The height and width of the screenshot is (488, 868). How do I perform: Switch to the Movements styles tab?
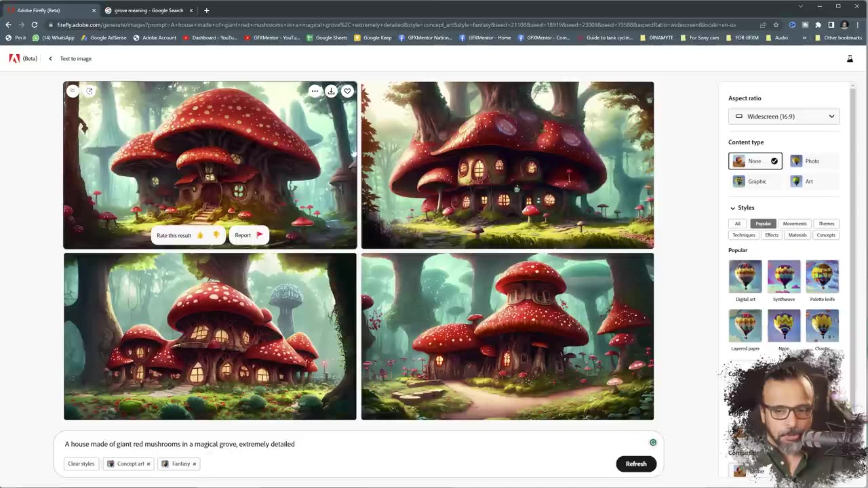coord(795,224)
